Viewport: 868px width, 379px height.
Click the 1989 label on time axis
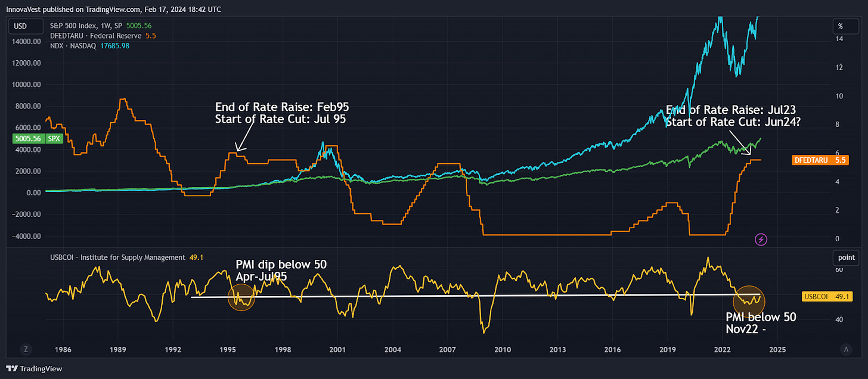tap(118, 349)
